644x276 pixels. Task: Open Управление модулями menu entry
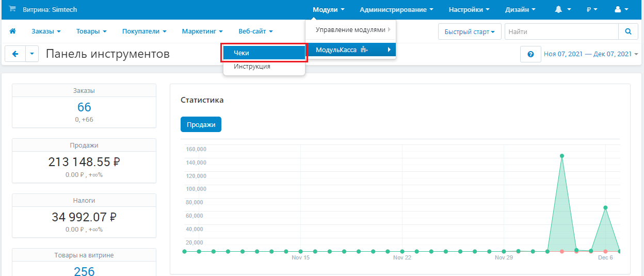click(351, 30)
